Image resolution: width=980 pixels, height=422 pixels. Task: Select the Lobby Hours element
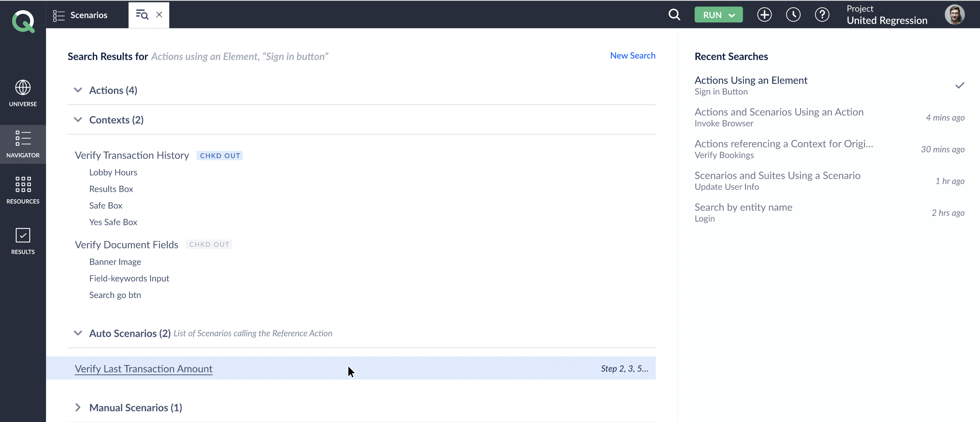tap(113, 172)
